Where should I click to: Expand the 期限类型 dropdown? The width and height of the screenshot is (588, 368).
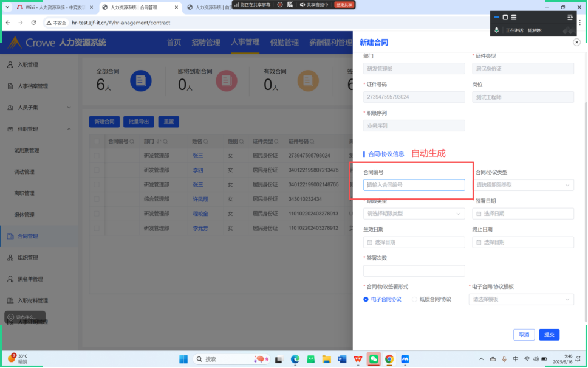(414, 214)
